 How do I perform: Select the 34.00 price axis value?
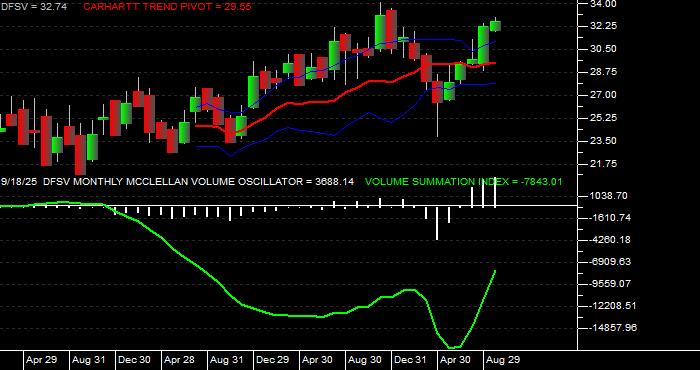[603, 4]
